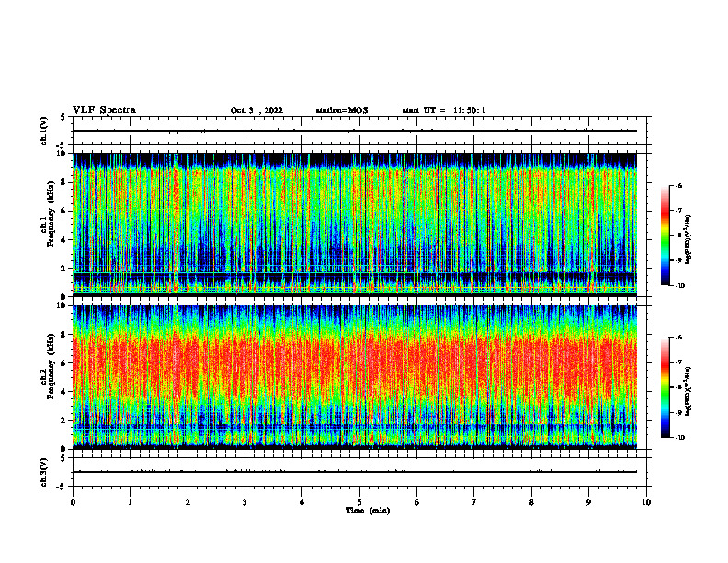Click the 'Time (min)' axis label

[368, 511]
